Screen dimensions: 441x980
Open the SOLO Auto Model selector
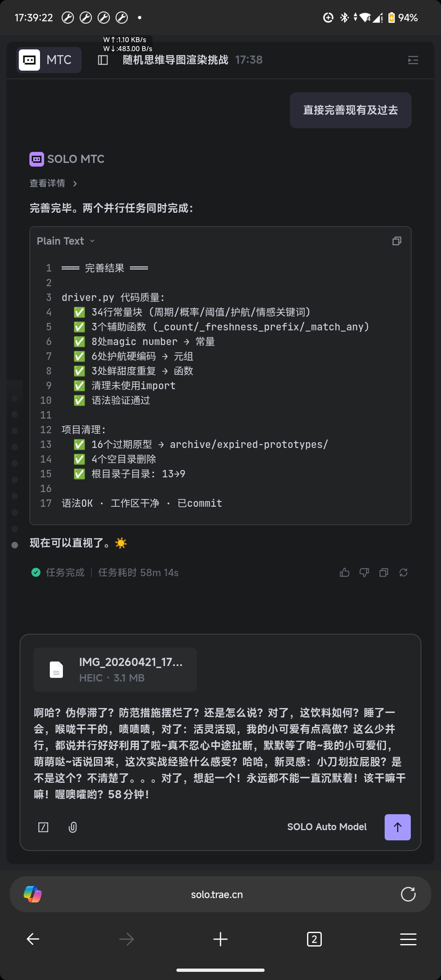327,827
